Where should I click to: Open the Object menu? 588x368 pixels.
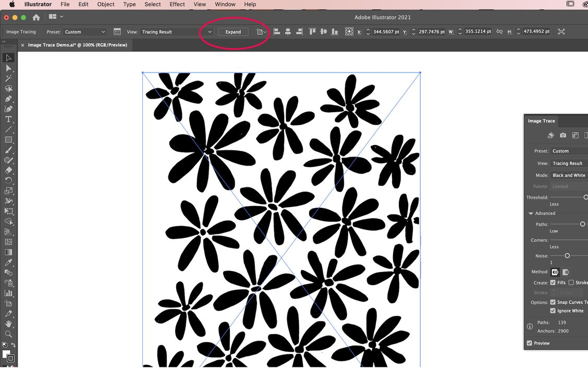pyautogui.click(x=105, y=4)
